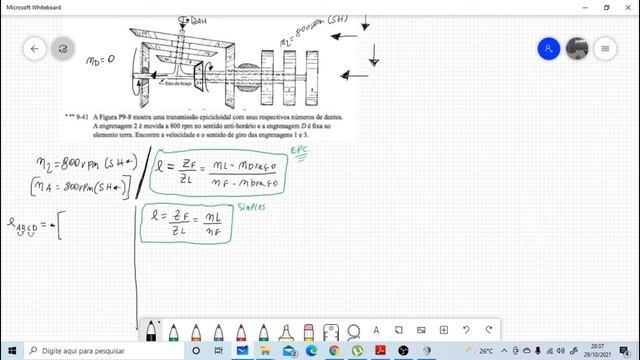The width and height of the screenshot is (640, 360).
Task: Select the blue-gray pen tool
Action: [218, 333]
